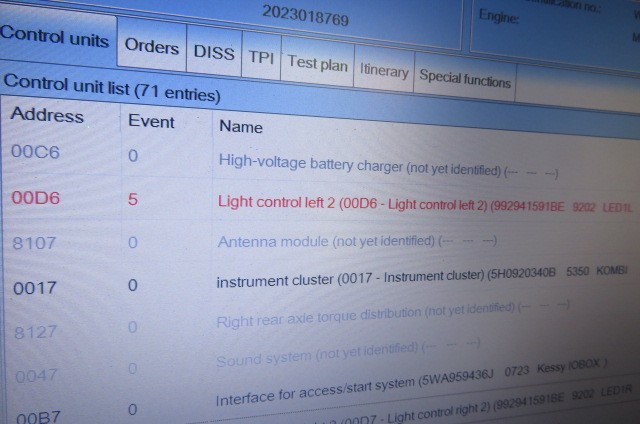This screenshot has height=424, width=640.
Task: Switch to the Control units tab
Action: pyautogui.click(x=55, y=38)
